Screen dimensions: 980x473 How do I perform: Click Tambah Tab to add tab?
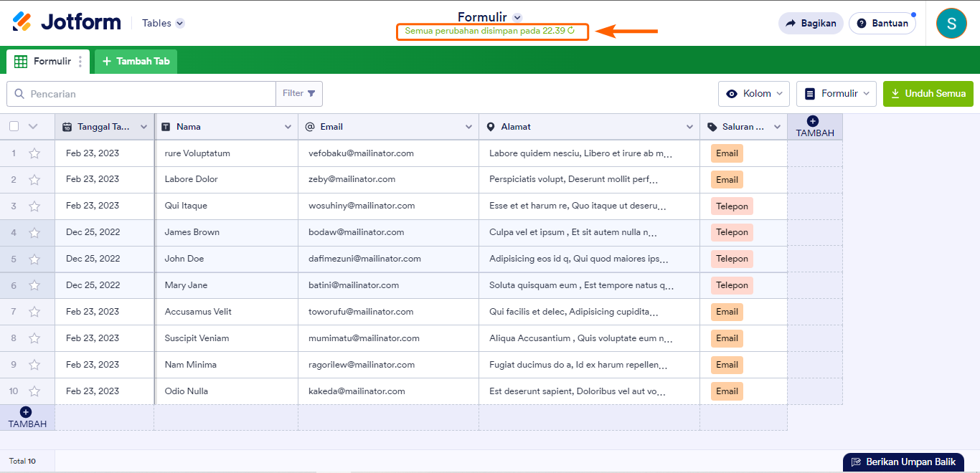click(136, 62)
